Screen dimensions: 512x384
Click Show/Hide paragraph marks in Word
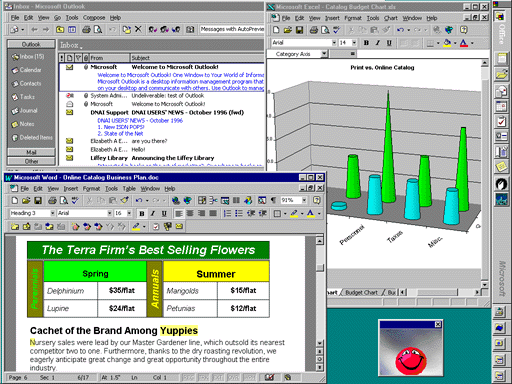point(273,201)
